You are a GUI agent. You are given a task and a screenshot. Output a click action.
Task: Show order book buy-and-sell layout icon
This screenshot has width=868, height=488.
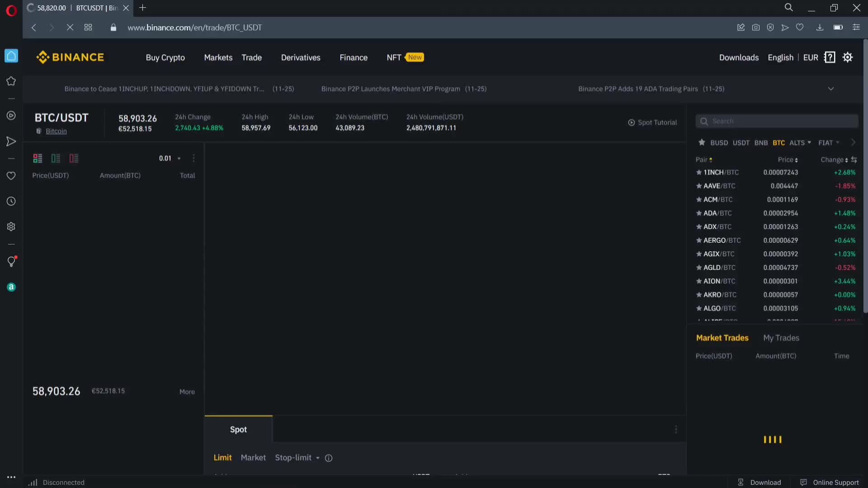pyautogui.click(x=38, y=158)
